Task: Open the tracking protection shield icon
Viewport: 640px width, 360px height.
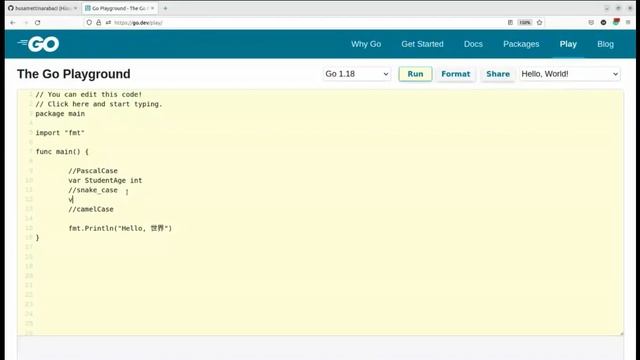Action: pos(89,23)
